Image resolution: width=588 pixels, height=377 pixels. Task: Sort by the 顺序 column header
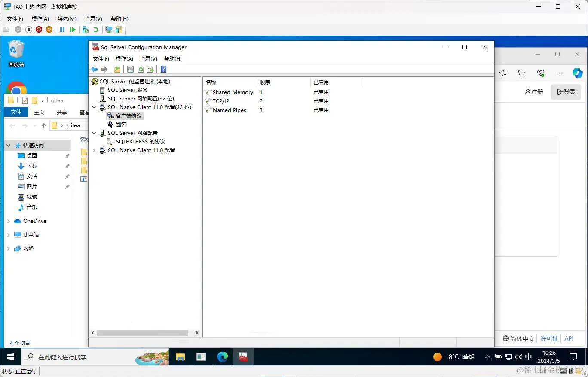pyautogui.click(x=283, y=82)
